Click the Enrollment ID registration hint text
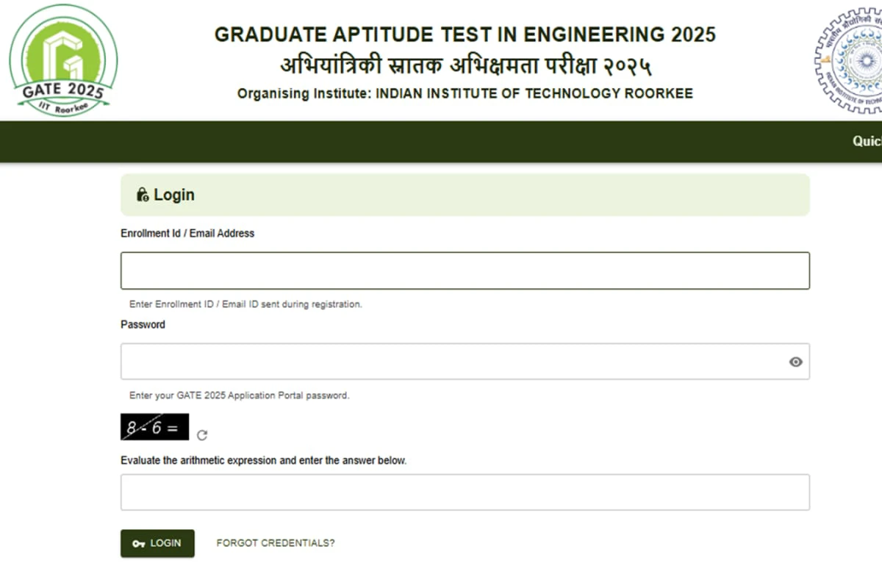Viewport: 882px width, 588px height. (x=245, y=304)
